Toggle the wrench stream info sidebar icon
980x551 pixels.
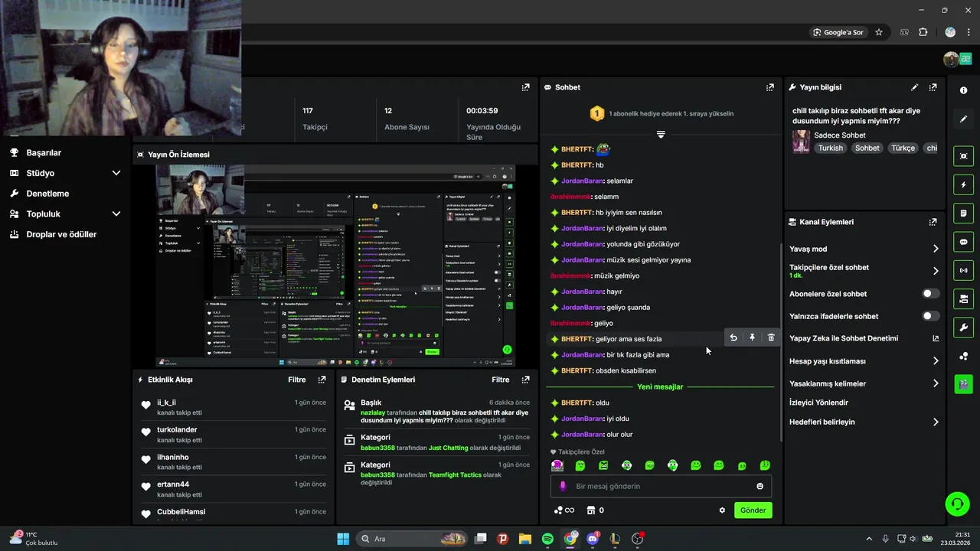963,328
